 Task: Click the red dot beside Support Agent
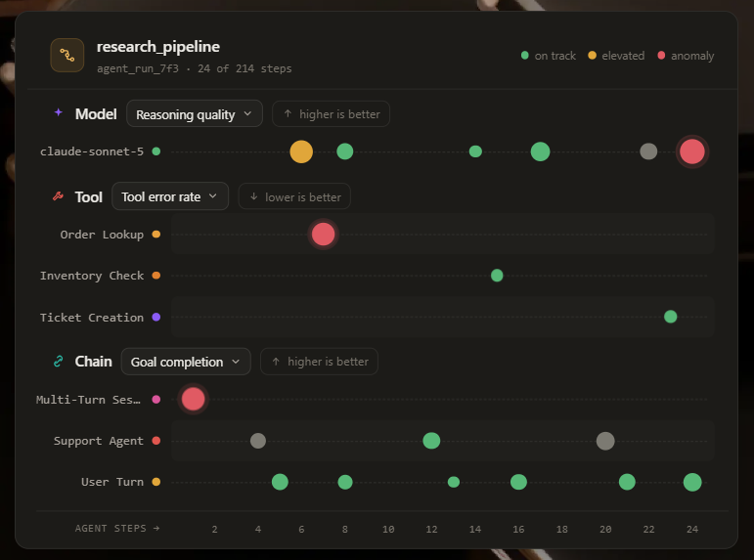click(x=155, y=441)
